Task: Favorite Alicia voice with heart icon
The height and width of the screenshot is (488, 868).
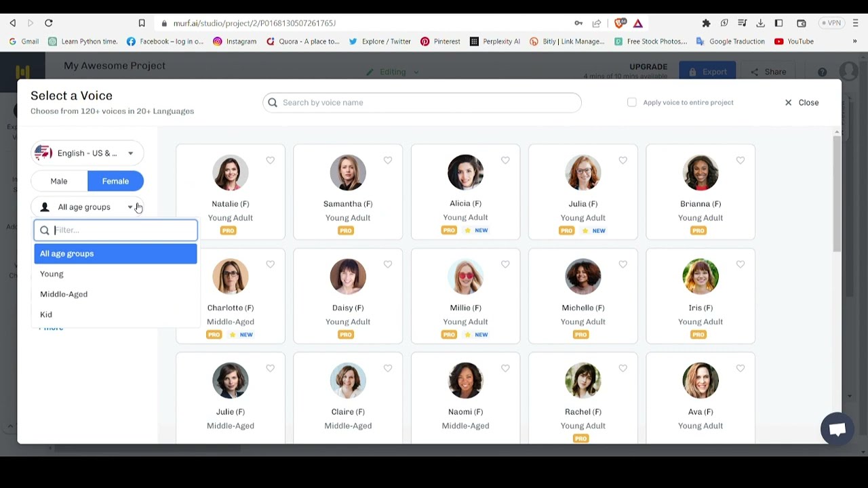Action: tap(505, 161)
